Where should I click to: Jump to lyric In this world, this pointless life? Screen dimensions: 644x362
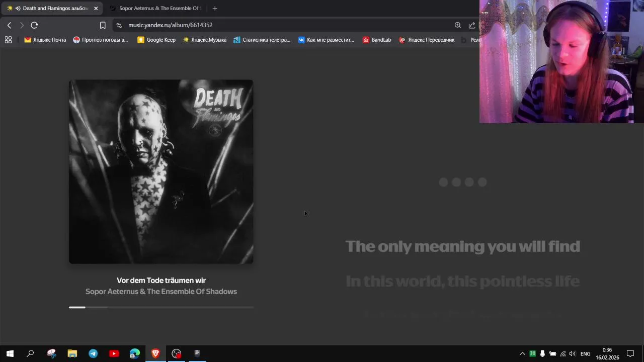[x=462, y=281]
